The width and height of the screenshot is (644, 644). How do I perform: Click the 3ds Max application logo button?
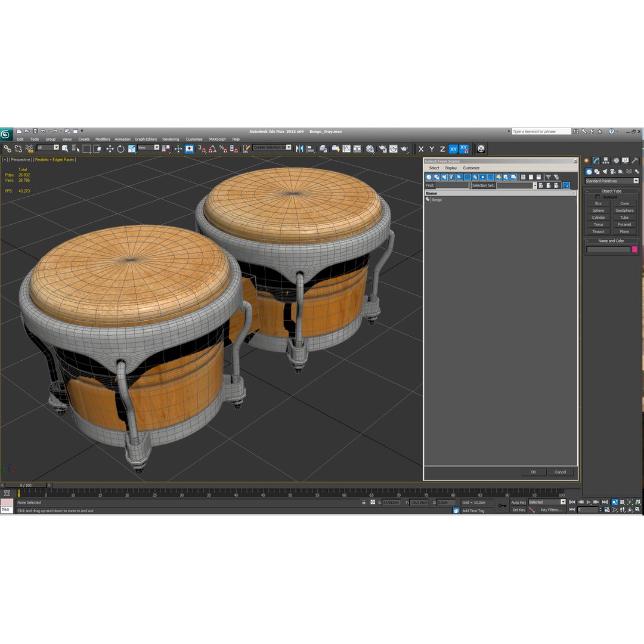pyautogui.click(x=6, y=134)
